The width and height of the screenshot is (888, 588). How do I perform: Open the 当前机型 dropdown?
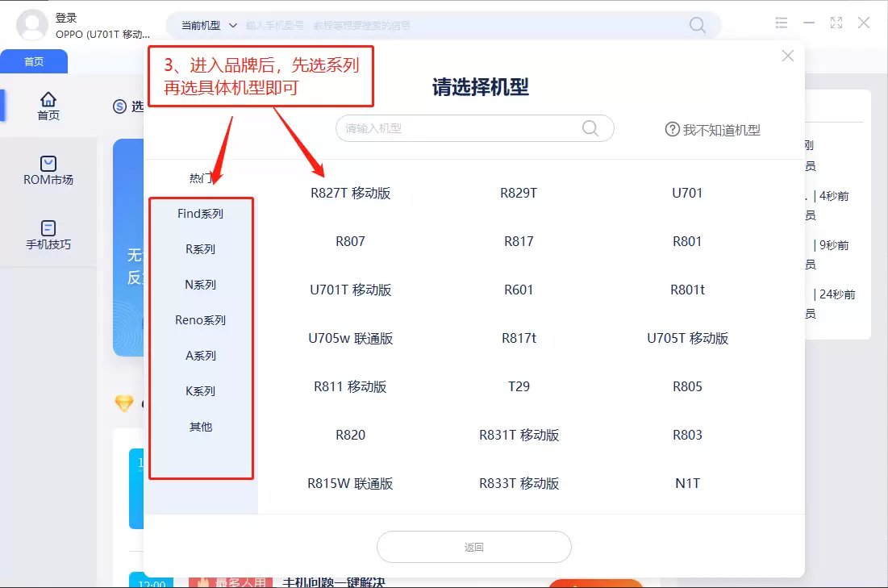[x=211, y=25]
